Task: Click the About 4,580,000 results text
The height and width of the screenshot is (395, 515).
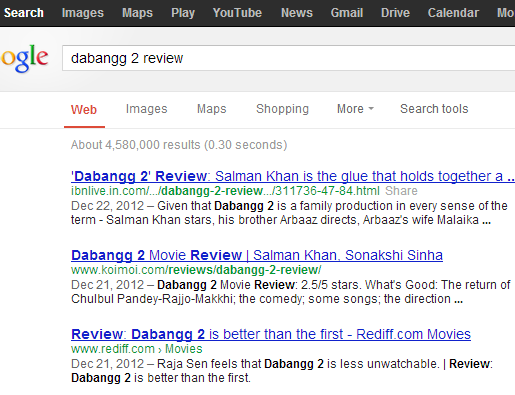Action: click(x=179, y=145)
